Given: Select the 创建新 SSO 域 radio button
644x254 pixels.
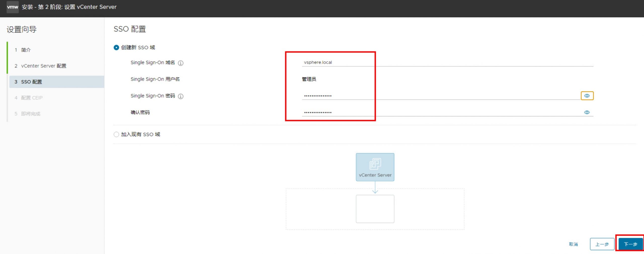Looking at the screenshot, I should pyautogui.click(x=116, y=47).
